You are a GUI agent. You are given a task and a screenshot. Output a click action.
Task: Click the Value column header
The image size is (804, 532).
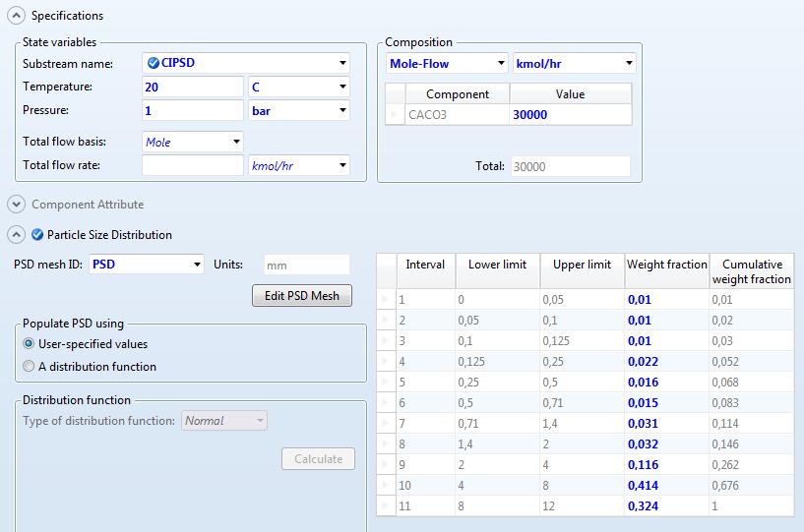(570, 93)
